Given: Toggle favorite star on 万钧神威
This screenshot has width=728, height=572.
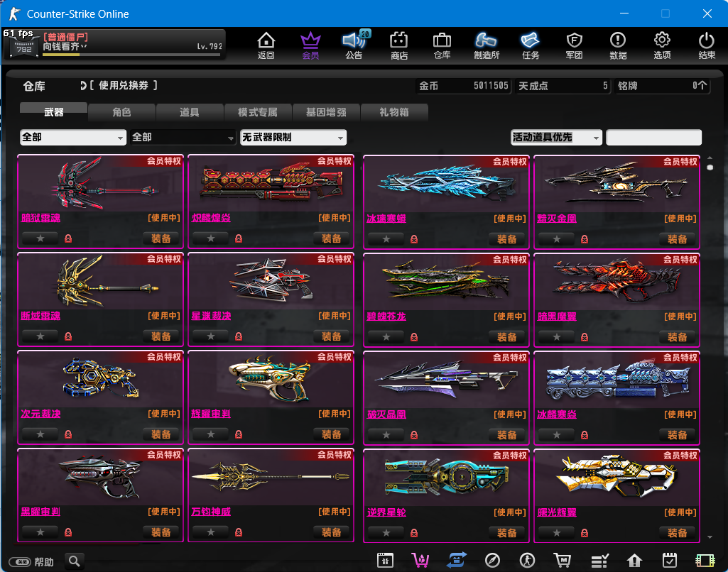Looking at the screenshot, I should pyautogui.click(x=211, y=532).
